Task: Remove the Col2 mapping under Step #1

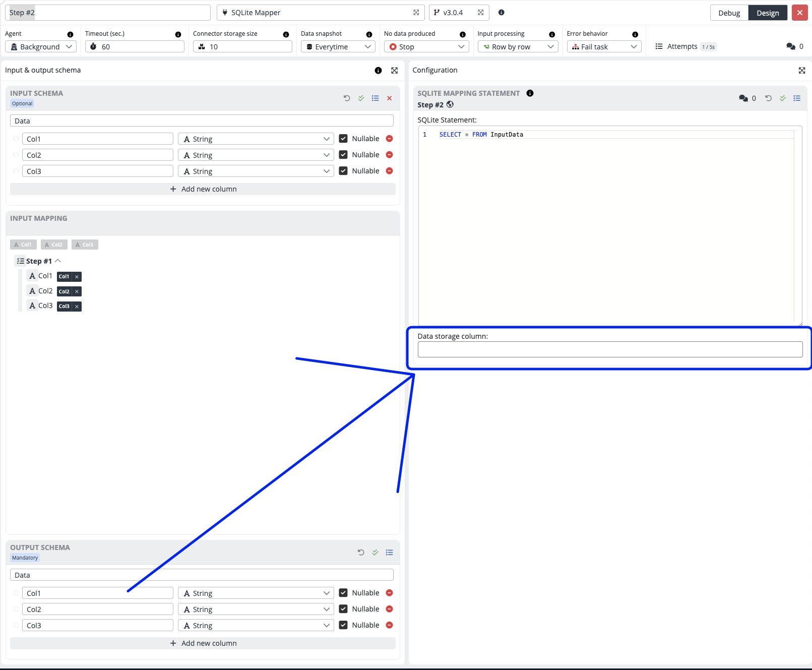Action: (x=77, y=291)
